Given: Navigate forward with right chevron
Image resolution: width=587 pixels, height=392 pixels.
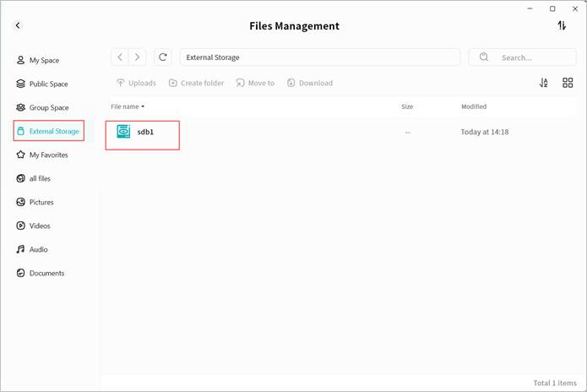Looking at the screenshot, I should [x=137, y=57].
